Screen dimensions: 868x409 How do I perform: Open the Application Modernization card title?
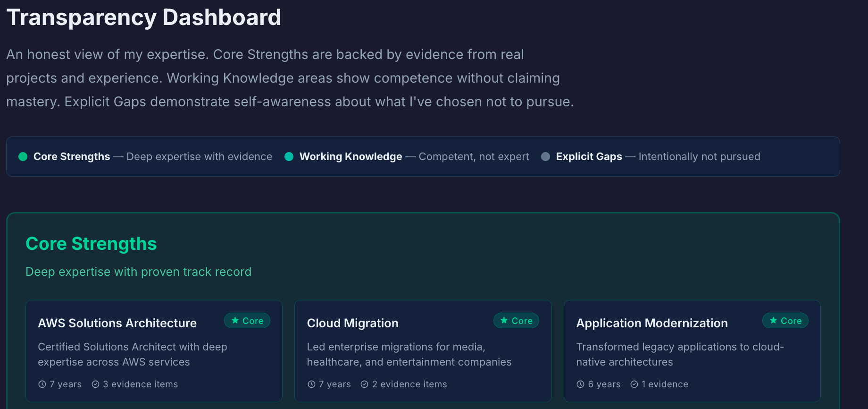[x=651, y=323]
